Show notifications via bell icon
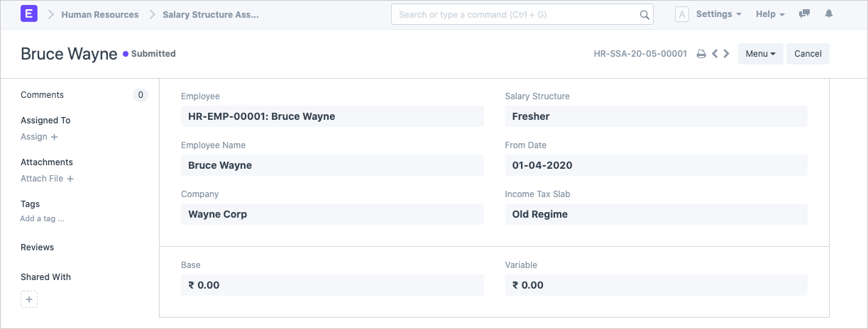This screenshot has height=329, width=868. pyautogui.click(x=828, y=14)
